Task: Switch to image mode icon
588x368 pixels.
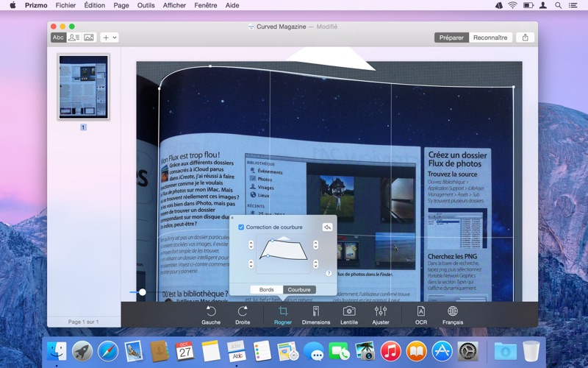Action: pos(89,38)
